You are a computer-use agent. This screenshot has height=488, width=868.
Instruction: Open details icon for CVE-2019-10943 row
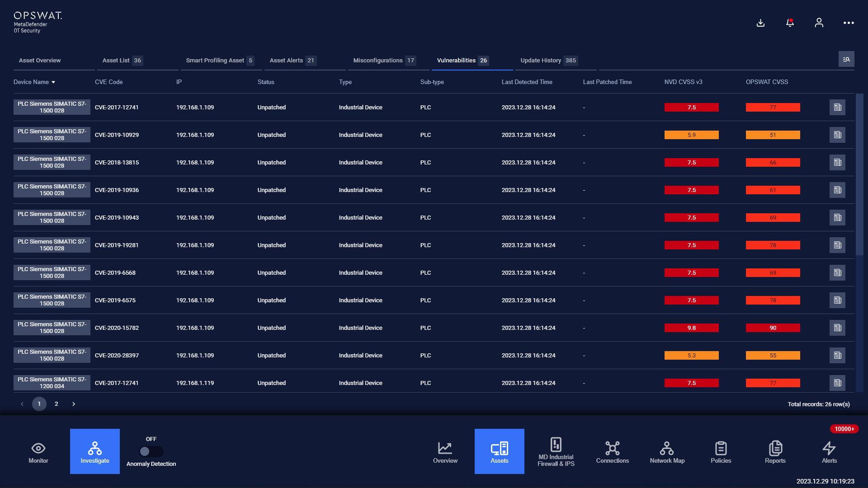(837, 217)
